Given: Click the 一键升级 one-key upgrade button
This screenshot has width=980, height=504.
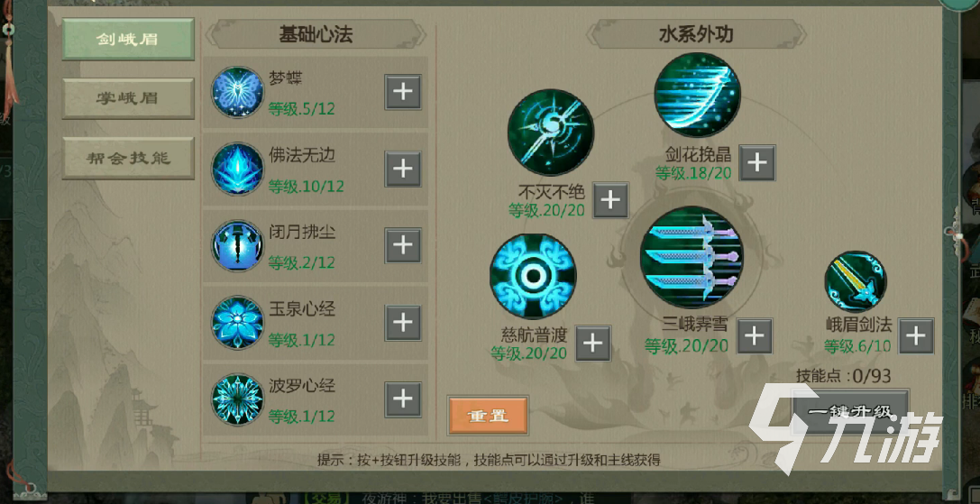Looking at the screenshot, I should pyautogui.click(x=850, y=411).
